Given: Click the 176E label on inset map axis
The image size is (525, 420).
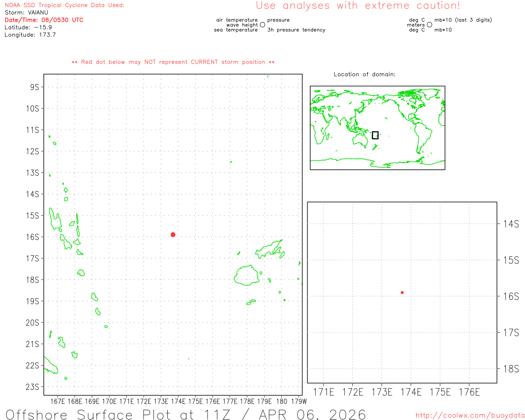Looking at the screenshot, I should click(469, 393).
